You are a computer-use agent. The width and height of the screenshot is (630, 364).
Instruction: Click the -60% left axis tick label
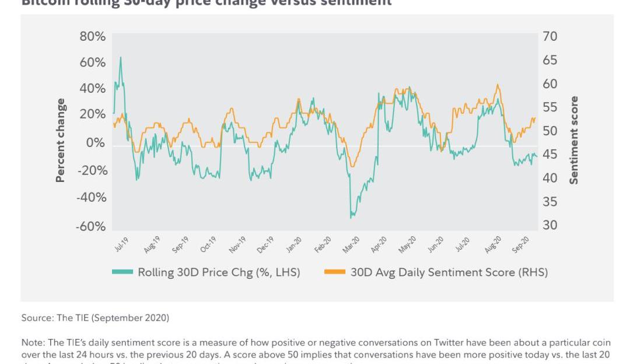point(90,226)
